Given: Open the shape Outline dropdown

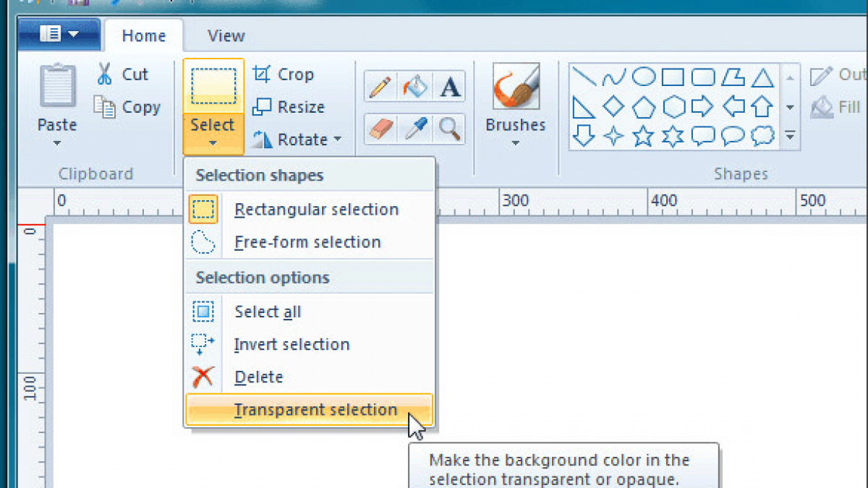Looking at the screenshot, I should click(838, 74).
